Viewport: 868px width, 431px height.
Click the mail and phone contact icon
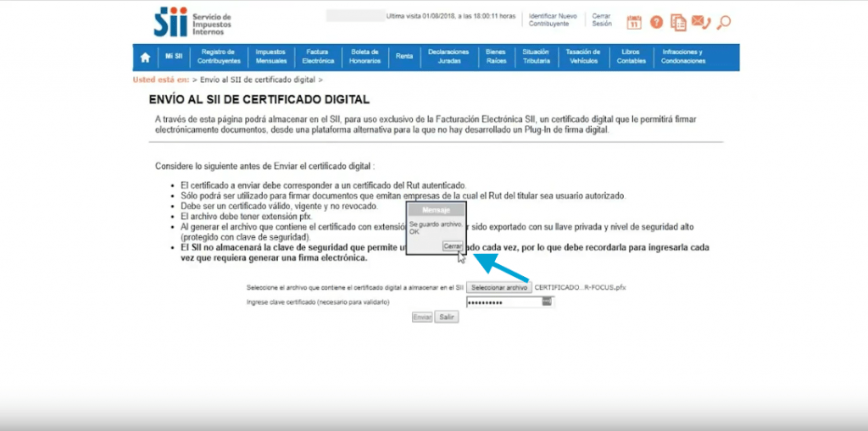[x=701, y=23]
